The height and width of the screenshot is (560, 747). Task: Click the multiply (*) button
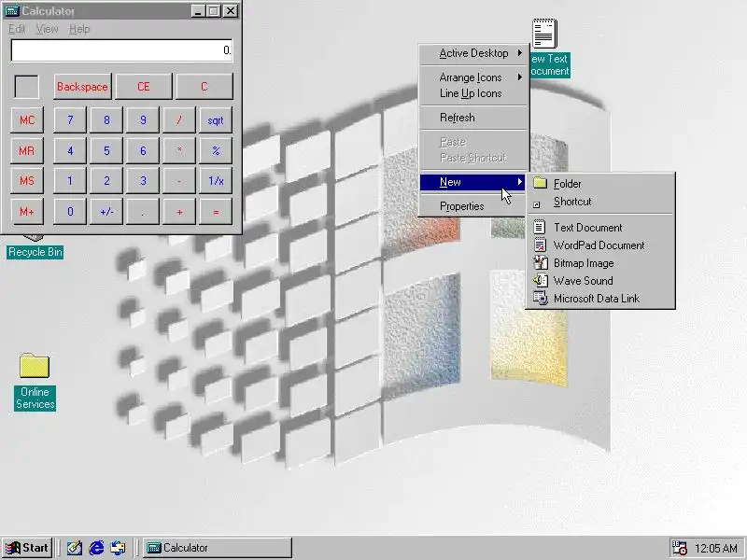click(179, 151)
